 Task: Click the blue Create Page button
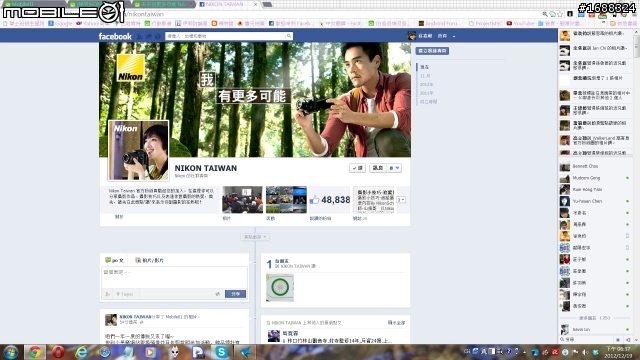[432, 51]
